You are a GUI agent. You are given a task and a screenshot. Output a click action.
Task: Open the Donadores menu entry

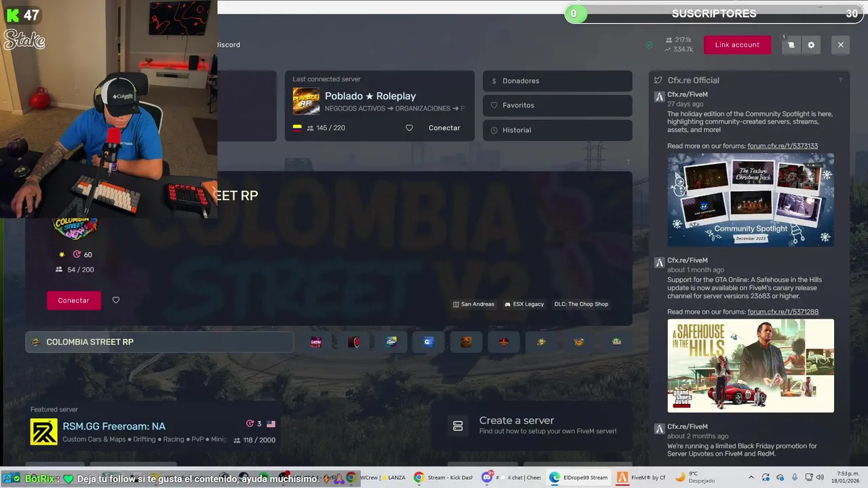pyautogui.click(x=557, y=81)
